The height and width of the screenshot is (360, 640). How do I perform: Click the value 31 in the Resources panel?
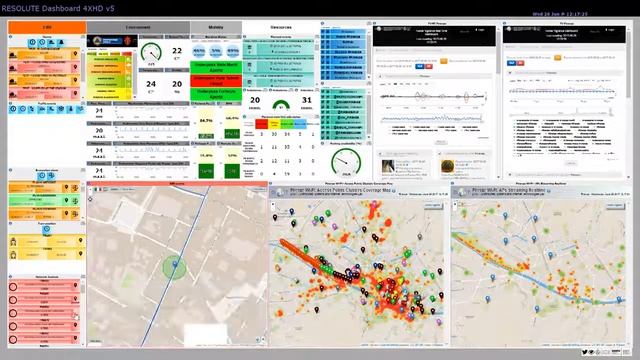307,100
